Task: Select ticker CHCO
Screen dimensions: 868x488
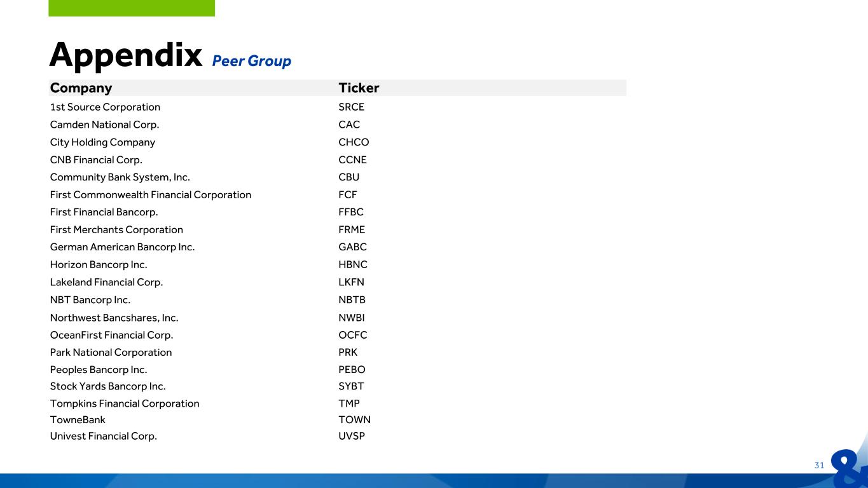Action: [x=354, y=142]
